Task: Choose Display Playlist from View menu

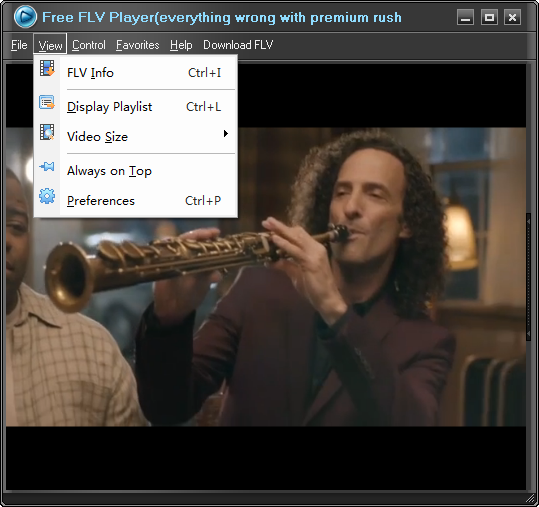Action: coord(135,107)
